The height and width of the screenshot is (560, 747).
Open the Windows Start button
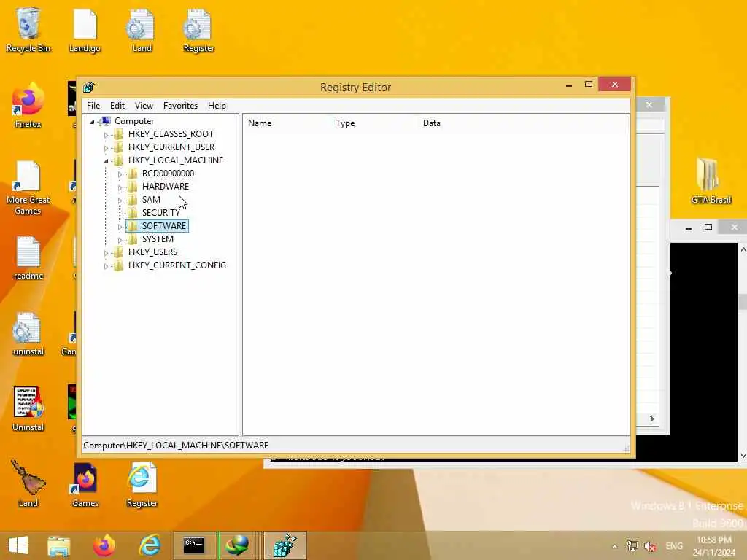(x=18, y=545)
